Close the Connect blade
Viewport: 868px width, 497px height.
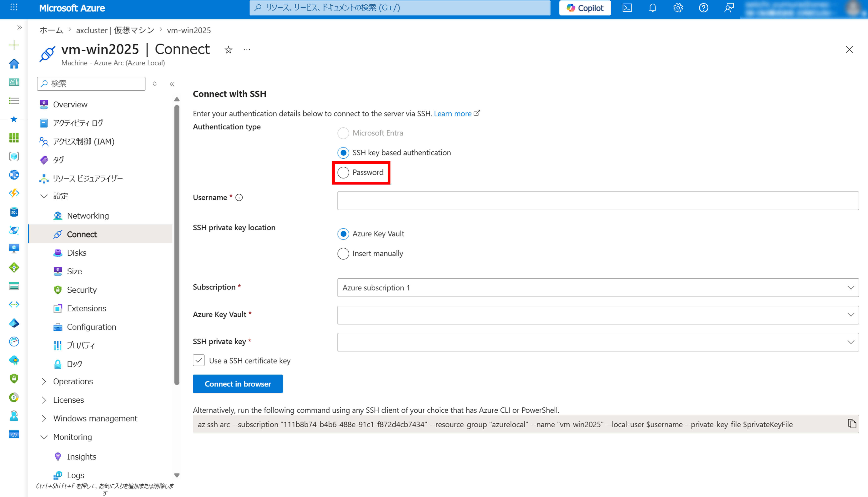[849, 49]
